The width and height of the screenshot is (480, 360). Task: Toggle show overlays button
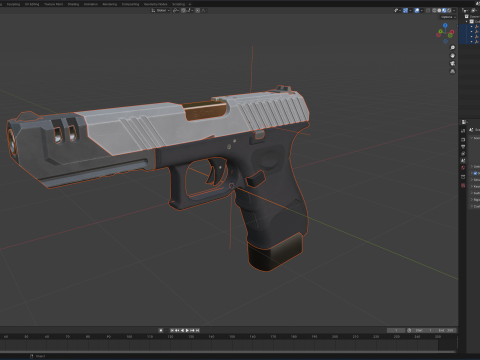[x=417, y=11]
